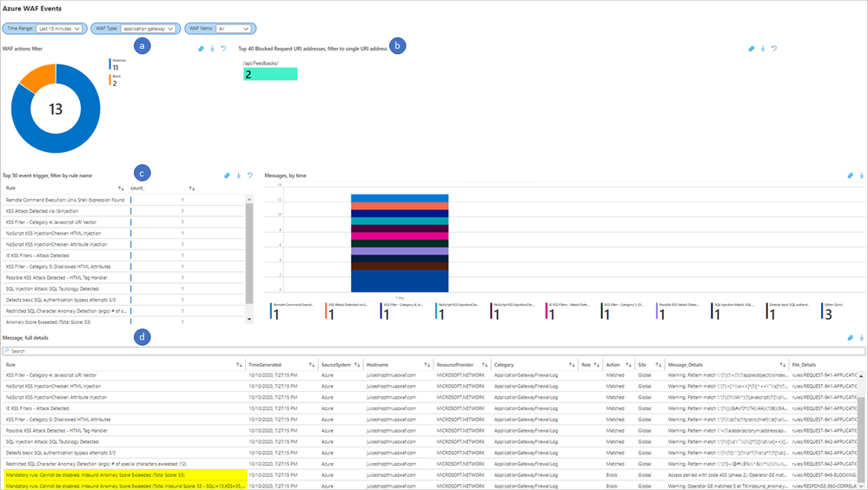868x490 pixels.
Task: Select 'Anomaly Score Exceeded (Total Score: 53)' row
Action: 123,321
